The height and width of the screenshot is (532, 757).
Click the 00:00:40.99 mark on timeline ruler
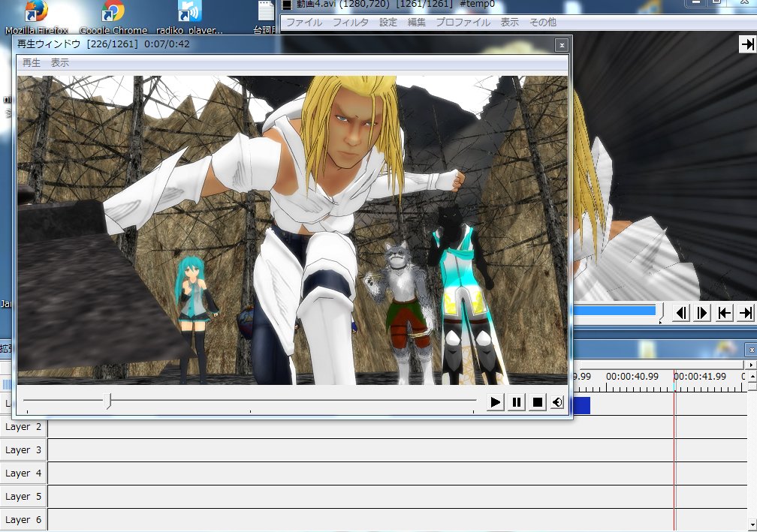point(632,376)
